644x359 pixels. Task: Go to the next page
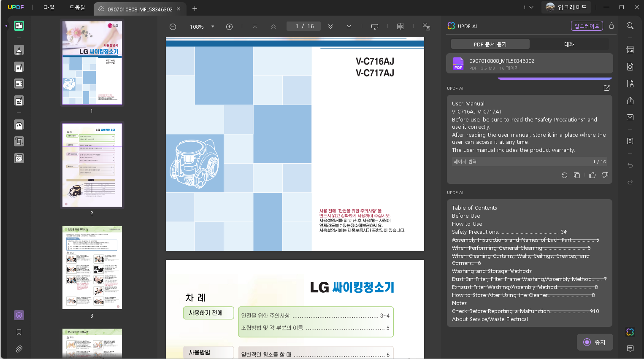(330, 27)
